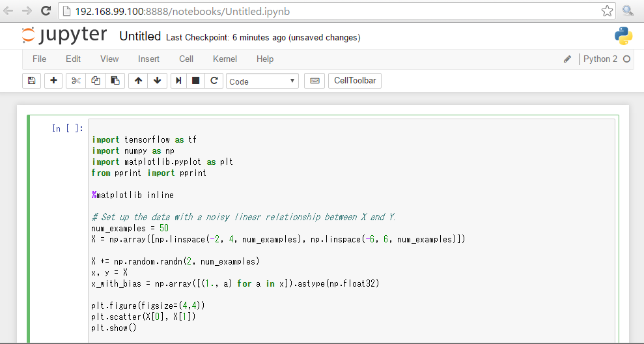Interrupt the kernel with stop icon
The width and height of the screenshot is (644, 344).
pyautogui.click(x=195, y=81)
